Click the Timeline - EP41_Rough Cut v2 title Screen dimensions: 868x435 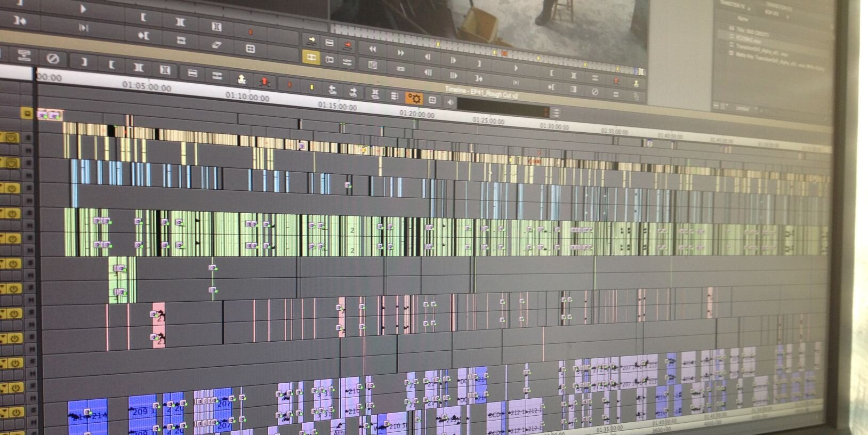[481, 92]
